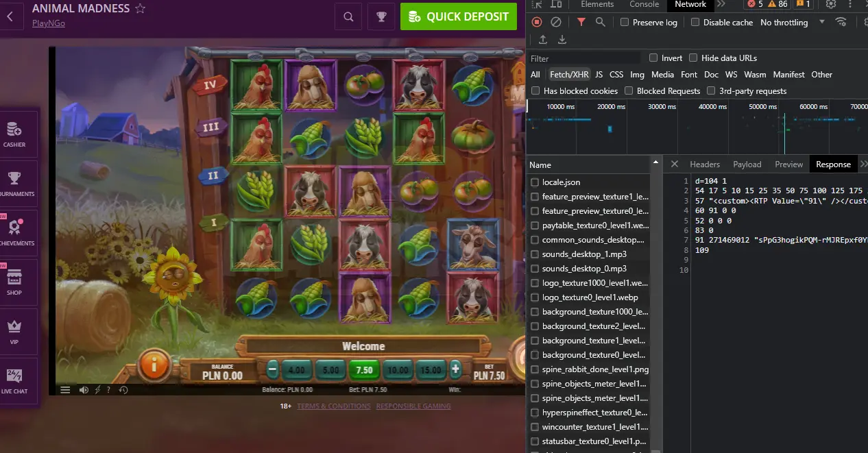
Task: Open the Cashier sidebar item
Action: tap(14, 134)
